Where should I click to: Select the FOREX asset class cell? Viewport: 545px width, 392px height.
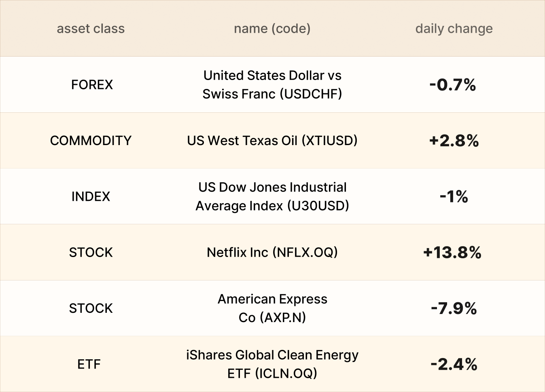[92, 84]
